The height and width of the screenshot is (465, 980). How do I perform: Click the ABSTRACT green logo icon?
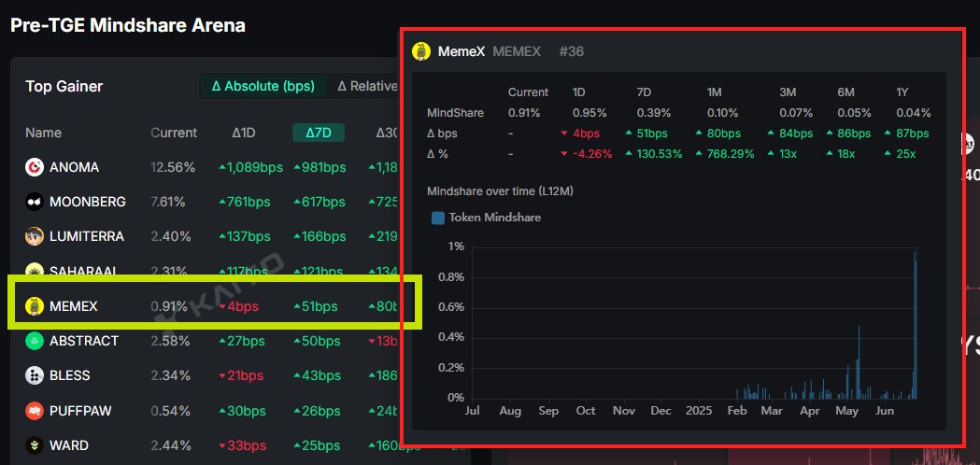tap(34, 341)
